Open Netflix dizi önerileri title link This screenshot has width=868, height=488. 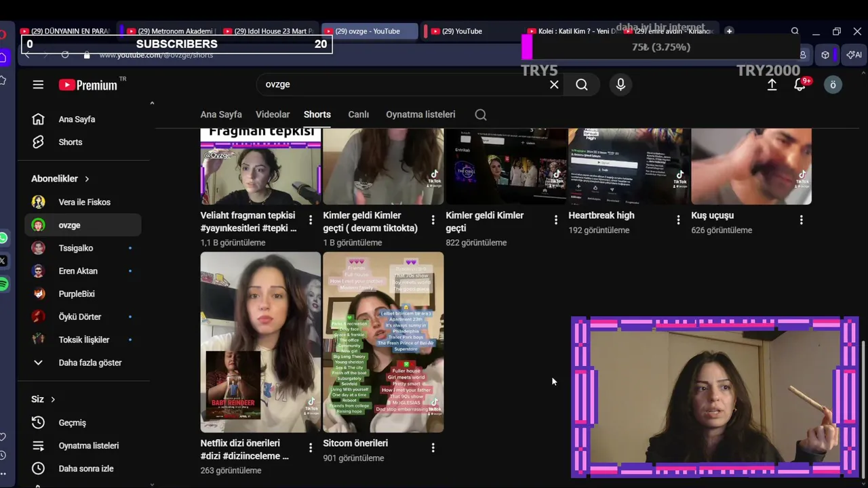(x=245, y=449)
